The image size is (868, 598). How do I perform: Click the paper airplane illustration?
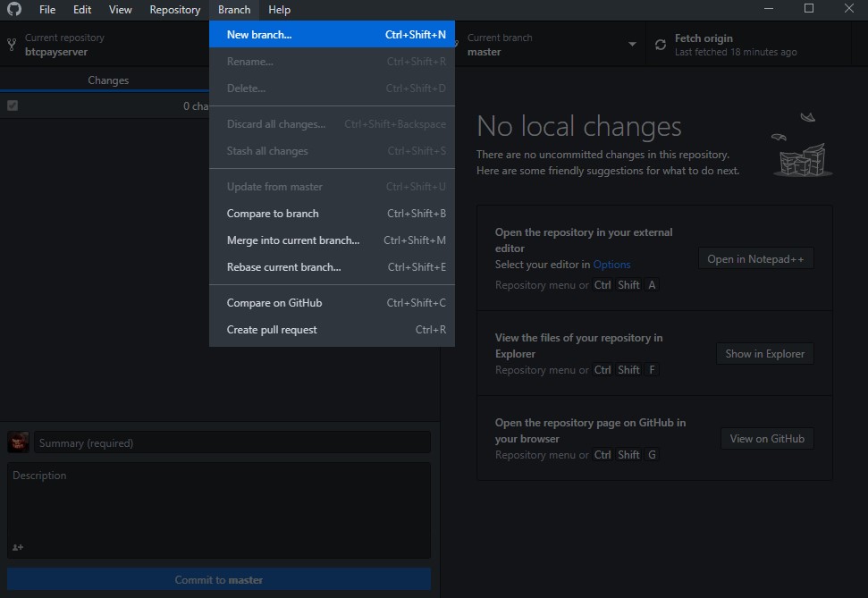pos(808,117)
